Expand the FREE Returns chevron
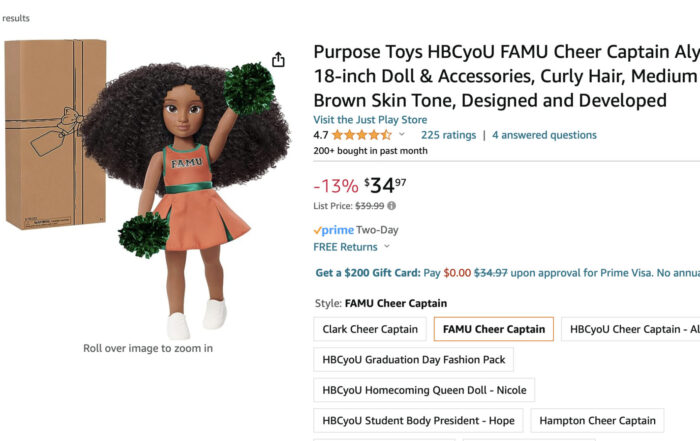The width and height of the screenshot is (700, 441). click(387, 247)
